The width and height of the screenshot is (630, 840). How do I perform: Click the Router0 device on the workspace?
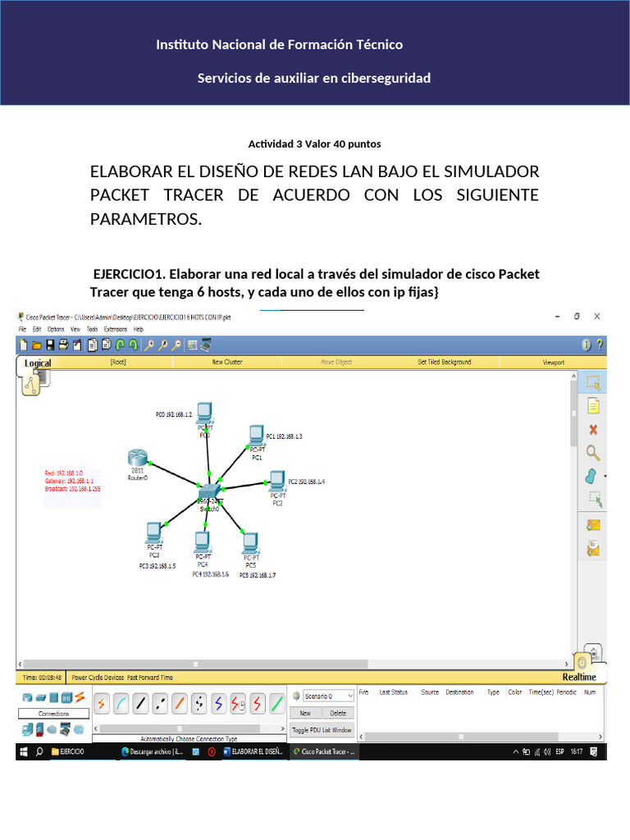(137, 458)
